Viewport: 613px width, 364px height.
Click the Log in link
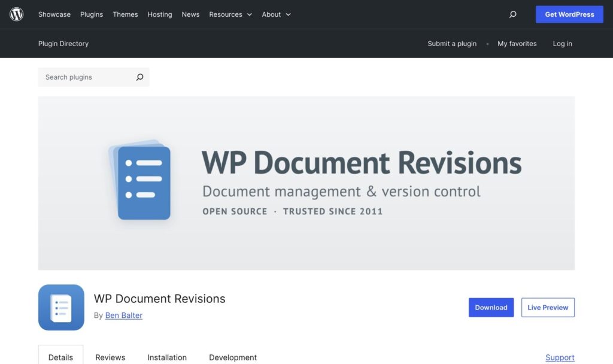(562, 43)
